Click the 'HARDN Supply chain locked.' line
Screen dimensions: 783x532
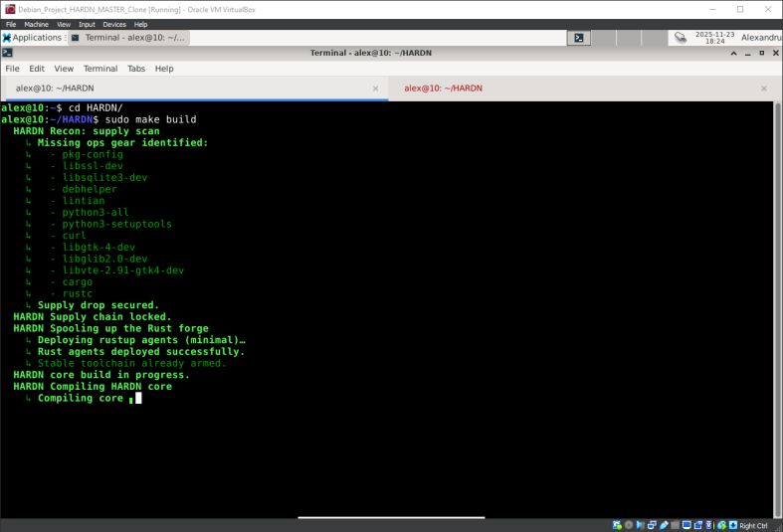pyautogui.click(x=93, y=317)
